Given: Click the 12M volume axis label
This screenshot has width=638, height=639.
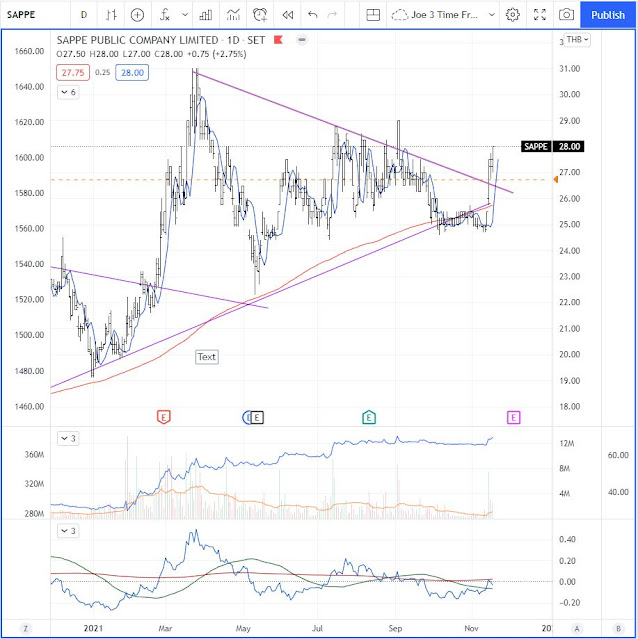Looking at the screenshot, I should pos(567,443).
